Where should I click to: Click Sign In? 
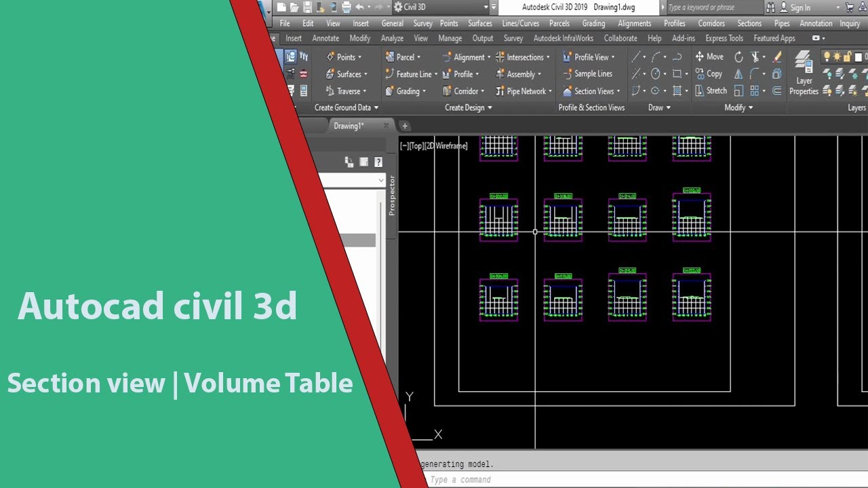coord(800,7)
